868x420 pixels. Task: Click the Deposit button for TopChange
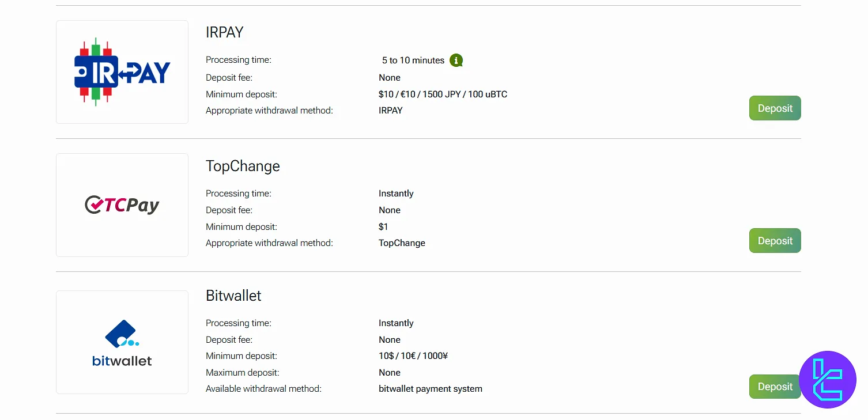(775, 241)
